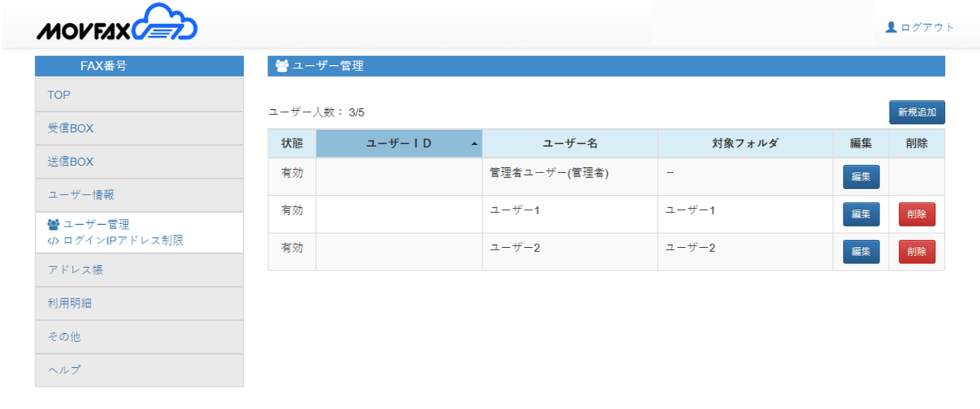Select その他 in the sidebar
The image size is (980, 409).
click(x=139, y=337)
